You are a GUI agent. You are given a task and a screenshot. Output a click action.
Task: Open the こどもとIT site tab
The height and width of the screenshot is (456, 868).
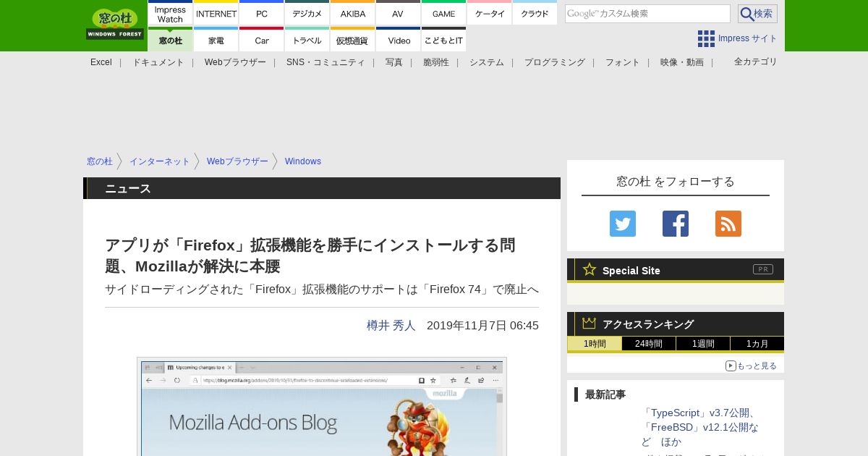coord(444,40)
